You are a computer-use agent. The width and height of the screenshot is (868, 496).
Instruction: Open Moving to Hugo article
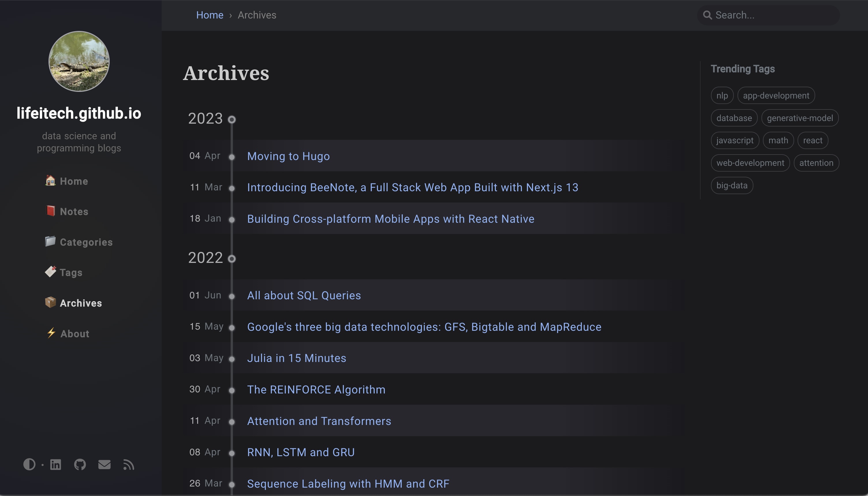coord(289,156)
